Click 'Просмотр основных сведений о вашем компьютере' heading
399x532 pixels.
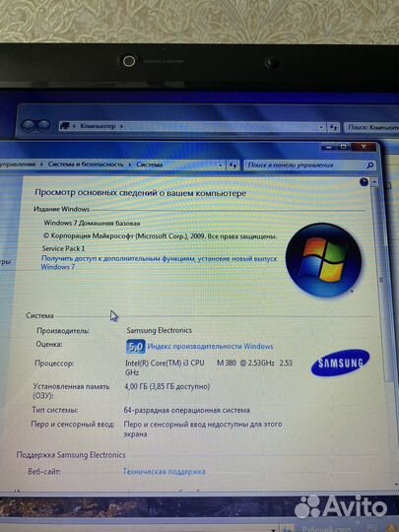coord(141,193)
